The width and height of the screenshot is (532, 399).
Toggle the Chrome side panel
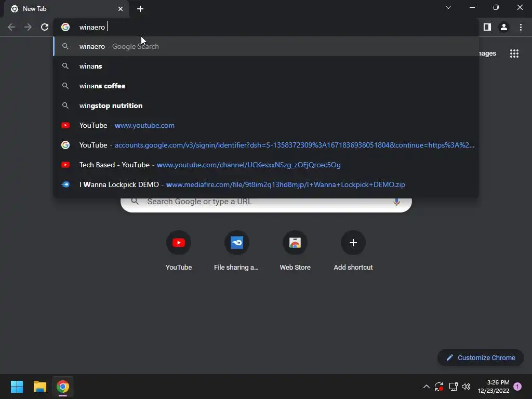(487, 27)
